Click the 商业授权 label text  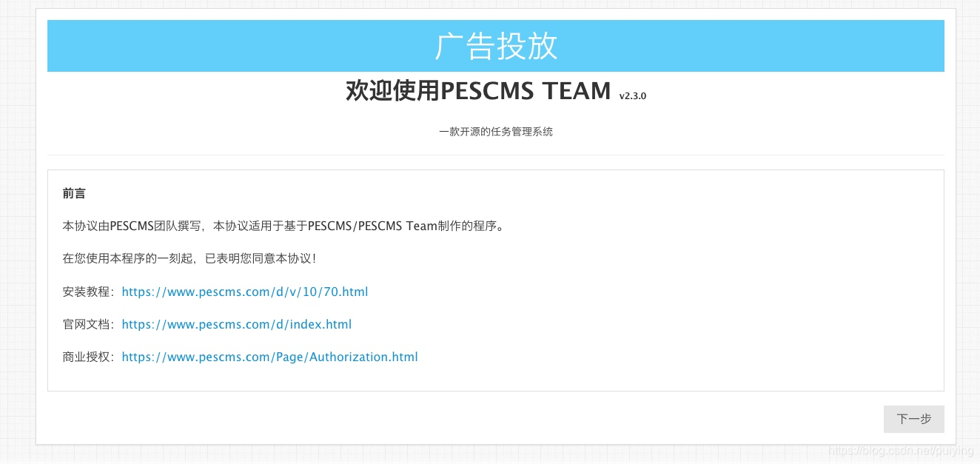click(88, 357)
